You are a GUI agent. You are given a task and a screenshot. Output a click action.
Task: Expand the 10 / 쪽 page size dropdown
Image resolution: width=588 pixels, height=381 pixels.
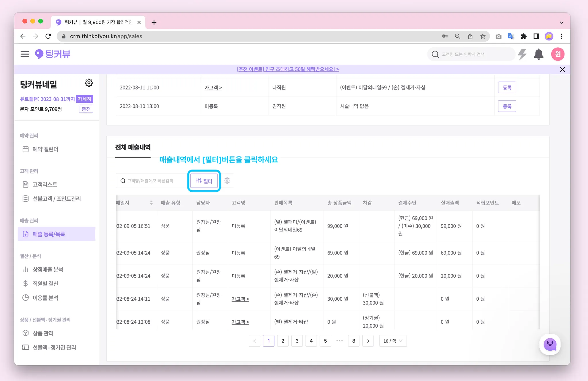pyautogui.click(x=393, y=341)
